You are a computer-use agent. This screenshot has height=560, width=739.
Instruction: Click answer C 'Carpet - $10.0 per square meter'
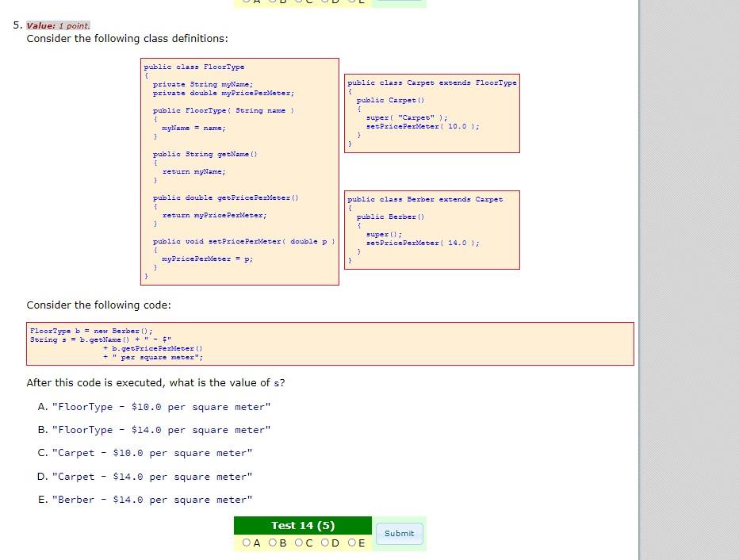(x=152, y=453)
